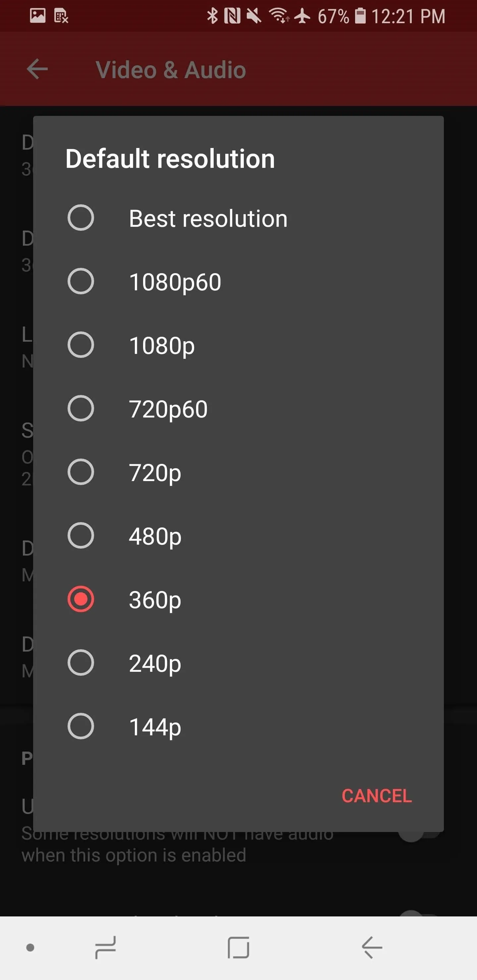Tap the gallery image notification icon
Viewport: 477px width, 980px height.
click(38, 16)
